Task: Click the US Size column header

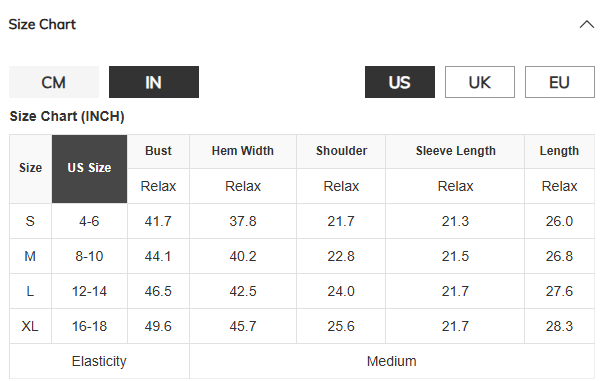Action: pyautogui.click(x=89, y=168)
